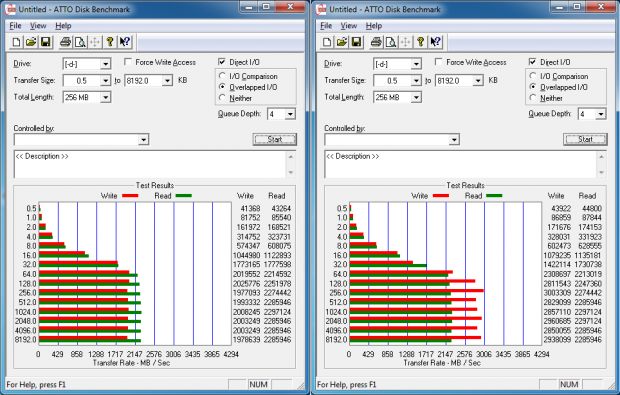Image resolution: width=620 pixels, height=395 pixels.
Task: Select I/O Comparison radio in left window
Action: (x=222, y=76)
